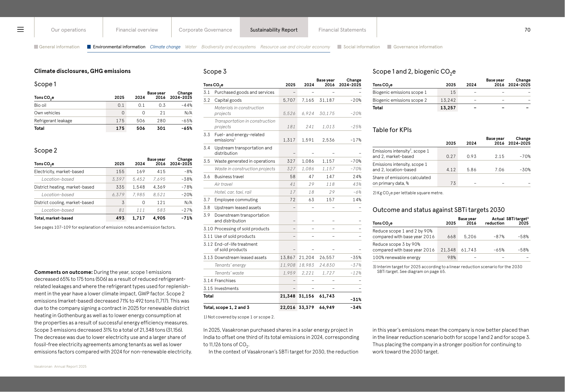
Task: Select 'Electricity, market-based' in Scope 2
Action: pyautogui.click(x=59, y=172)
